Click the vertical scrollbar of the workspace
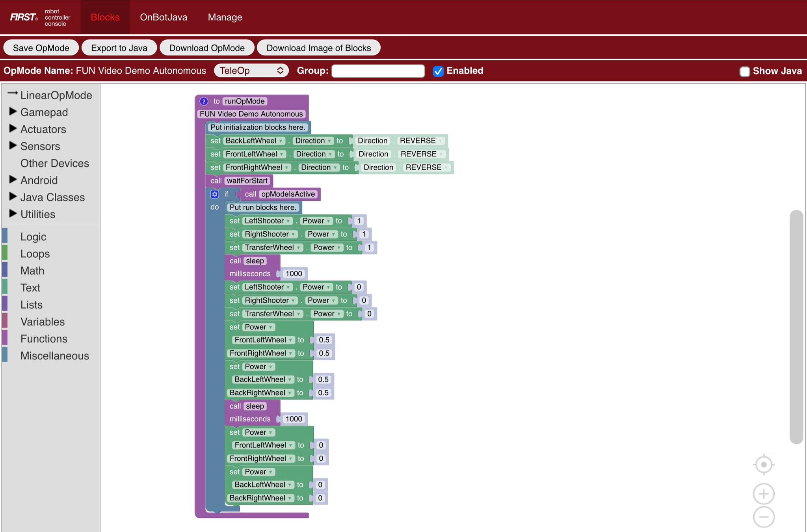The height and width of the screenshot is (532, 807). click(796, 327)
